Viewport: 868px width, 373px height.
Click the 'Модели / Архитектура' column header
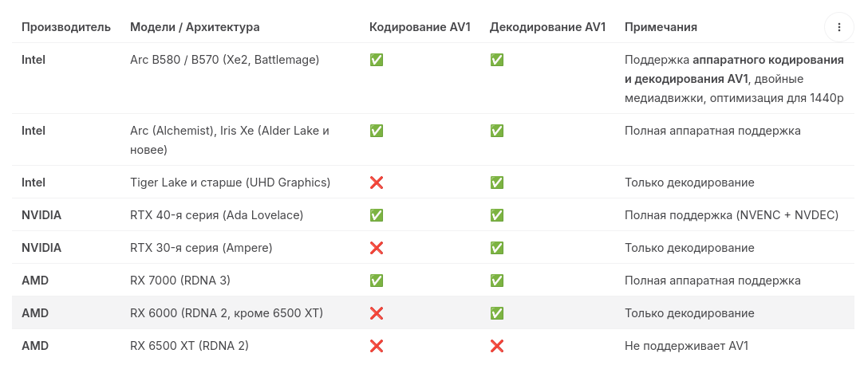click(x=195, y=27)
